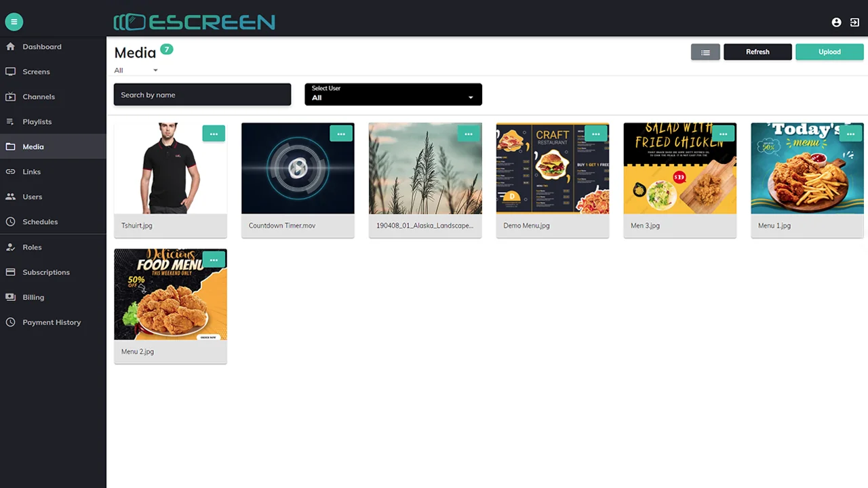868x488 pixels.
Task: Click the Subscriptions card icon
Action: [x=10, y=272]
